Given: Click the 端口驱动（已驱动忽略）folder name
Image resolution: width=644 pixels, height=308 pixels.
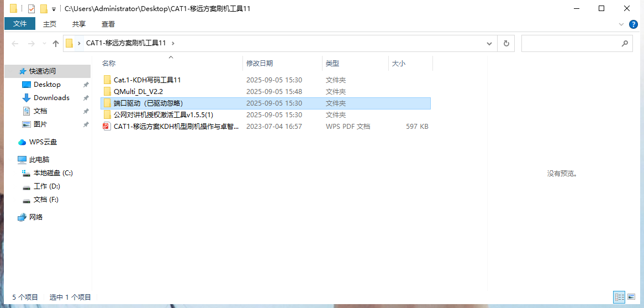Looking at the screenshot, I should [148, 103].
